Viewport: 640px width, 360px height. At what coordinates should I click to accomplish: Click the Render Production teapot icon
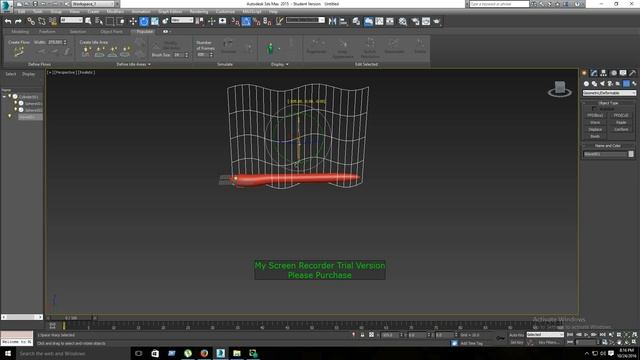(x=437, y=21)
